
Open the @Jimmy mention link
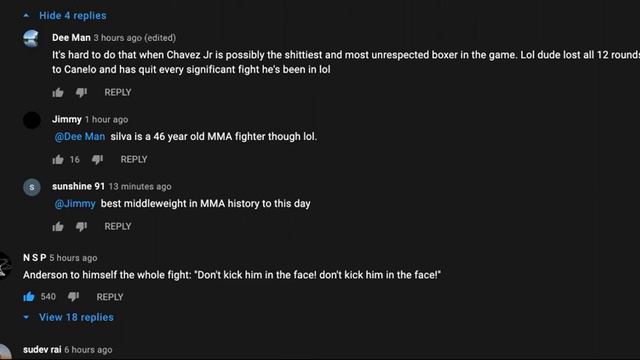coord(75,204)
